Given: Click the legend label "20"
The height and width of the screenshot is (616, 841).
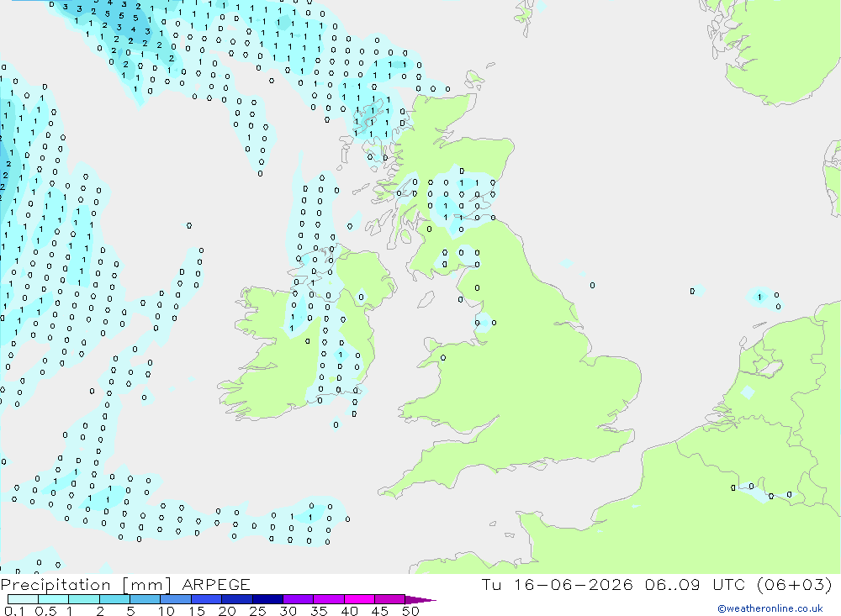Looking at the screenshot, I should tap(227, 611).
